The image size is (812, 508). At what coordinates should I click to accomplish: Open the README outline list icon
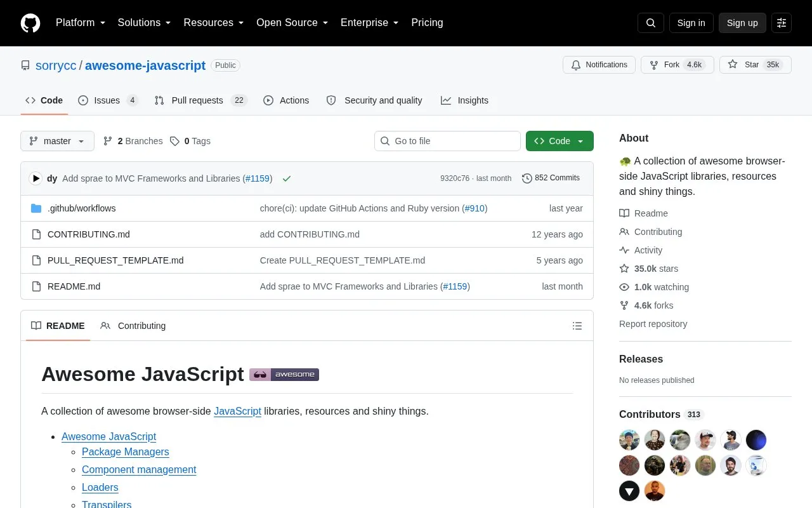click(x=577, y=326)
